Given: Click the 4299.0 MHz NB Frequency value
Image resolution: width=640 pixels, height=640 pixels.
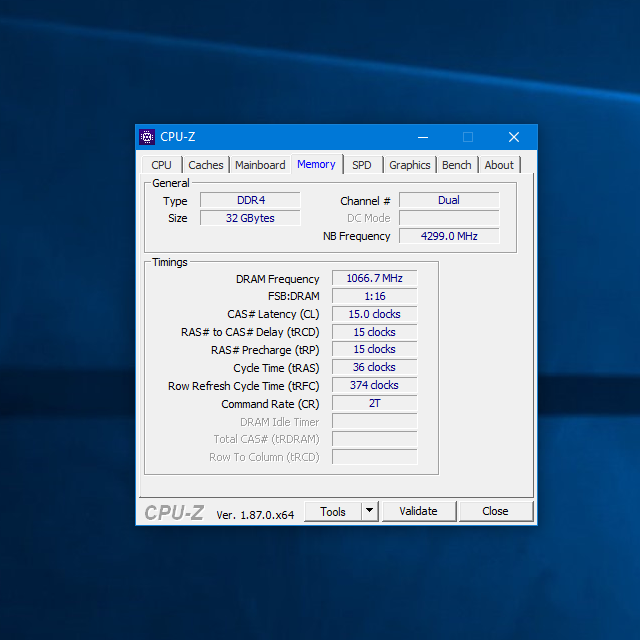Looking at the screenshot, I should [449, 236].
